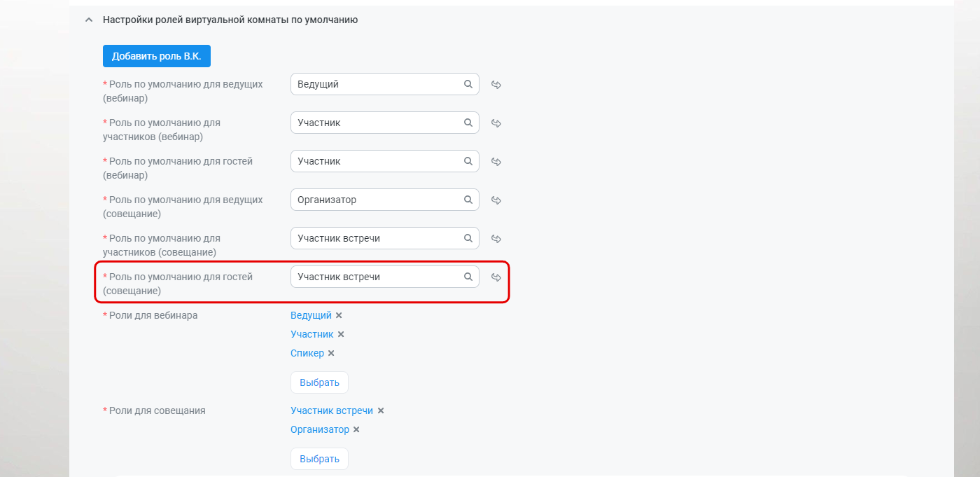Click "Выбрать" button under meeting roles

pyautogui.click(x=319, y=459)
